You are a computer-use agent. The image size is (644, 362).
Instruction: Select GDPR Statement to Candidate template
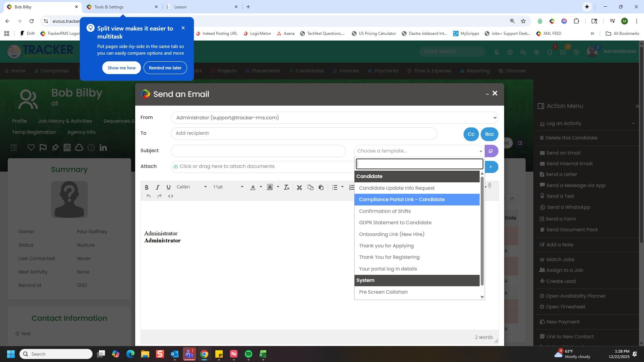tap(395, 223)
